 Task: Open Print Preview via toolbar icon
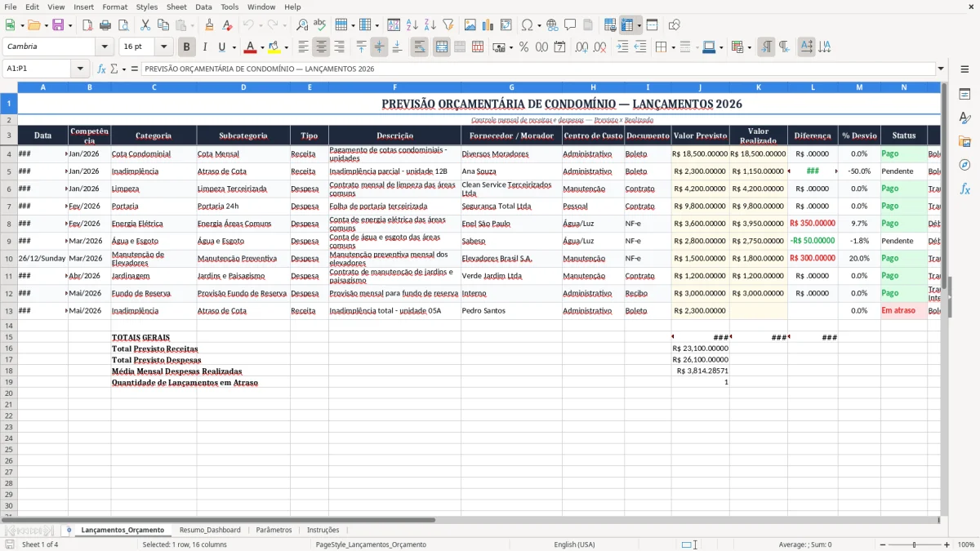point(122,25)
